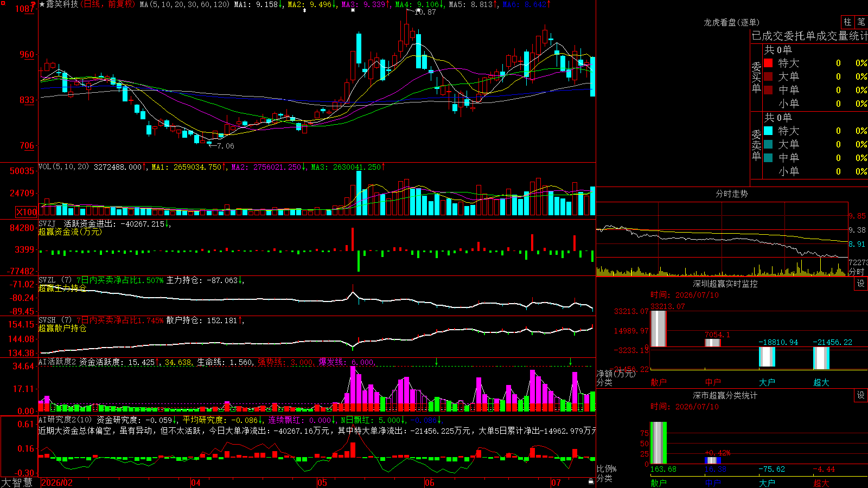Screen dimensions: 868x488
Task: Click the 04 month marker on timeline
Action: [x=196, y=483]
